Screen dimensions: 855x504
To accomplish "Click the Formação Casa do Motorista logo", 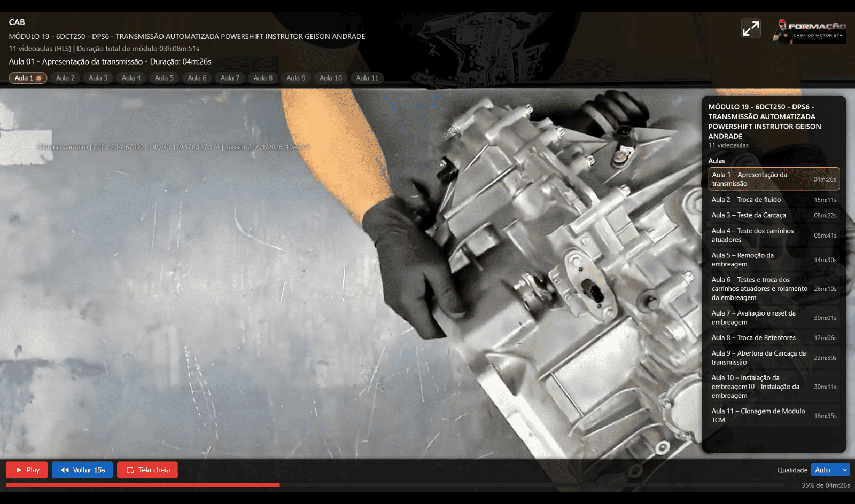I will click(810, 31).
